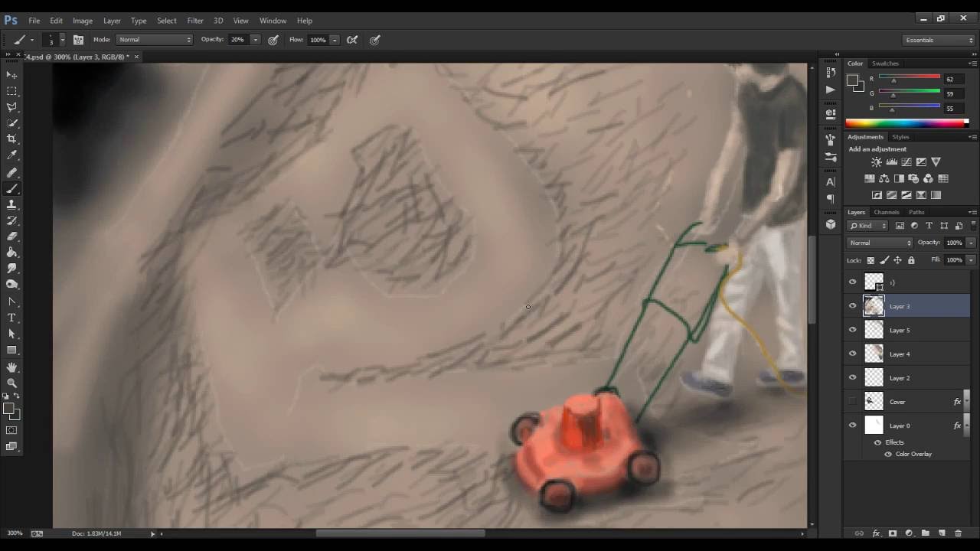
Task: Select the Horizontal Type tool
Action: (12, 318)
